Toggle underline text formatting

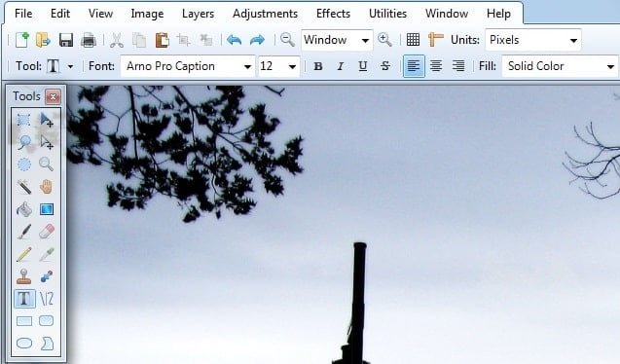point(363,66)
